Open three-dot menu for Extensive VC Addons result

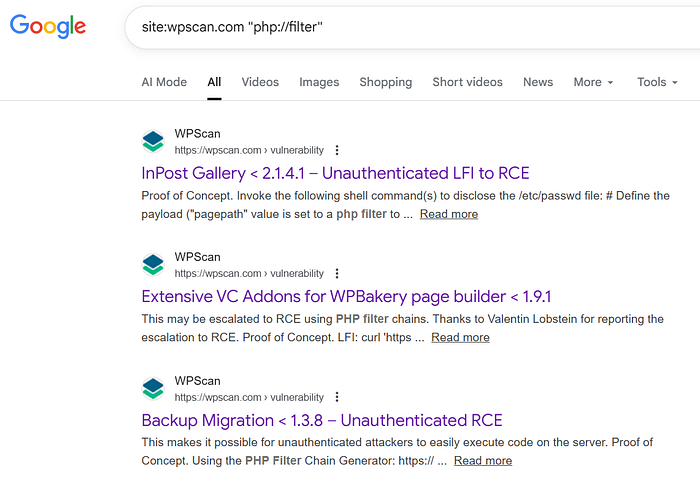[x=337, y=273]
